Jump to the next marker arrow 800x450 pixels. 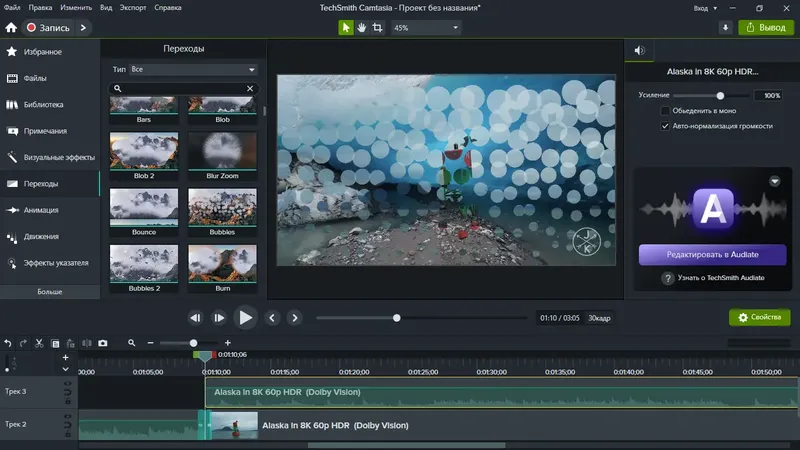pyautogui.click(x=294, y=318)
